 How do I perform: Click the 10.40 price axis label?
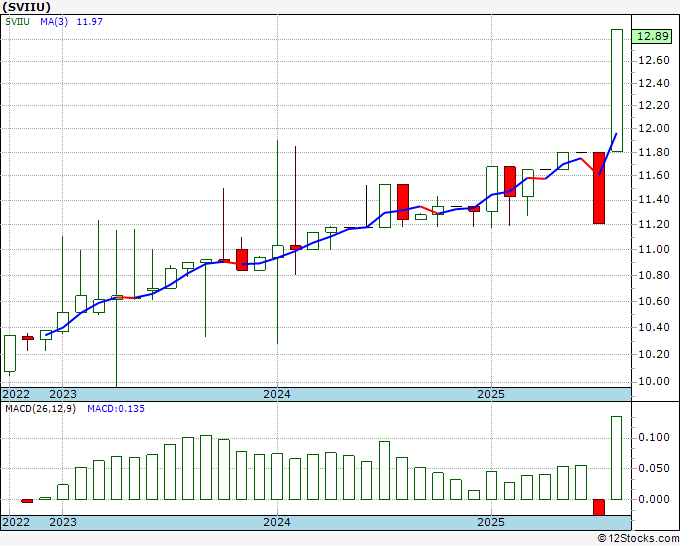click(x=654, y=328)
